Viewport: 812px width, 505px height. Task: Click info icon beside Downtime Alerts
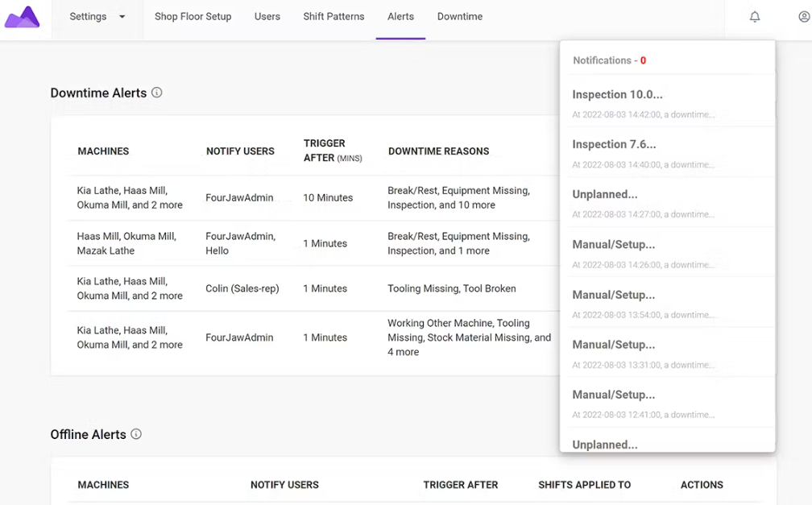click(157, 93)
